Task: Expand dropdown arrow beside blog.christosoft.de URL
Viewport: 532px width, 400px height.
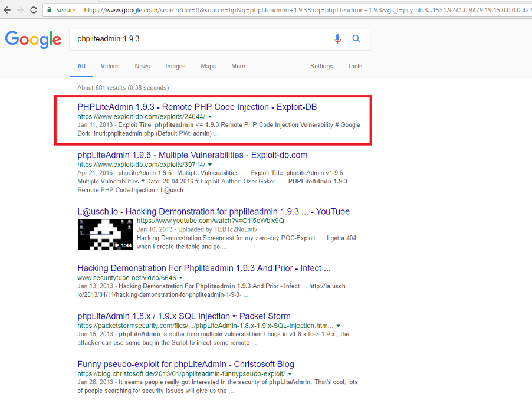Action: pyautogui.click(x=290, y=374)
